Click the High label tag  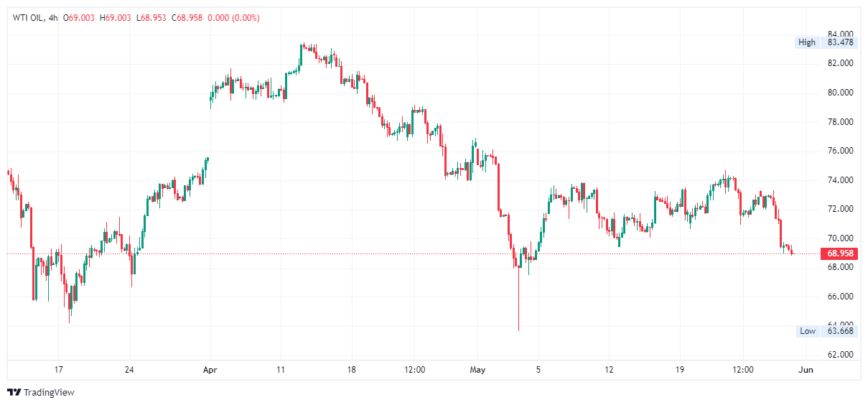point(807,42)
